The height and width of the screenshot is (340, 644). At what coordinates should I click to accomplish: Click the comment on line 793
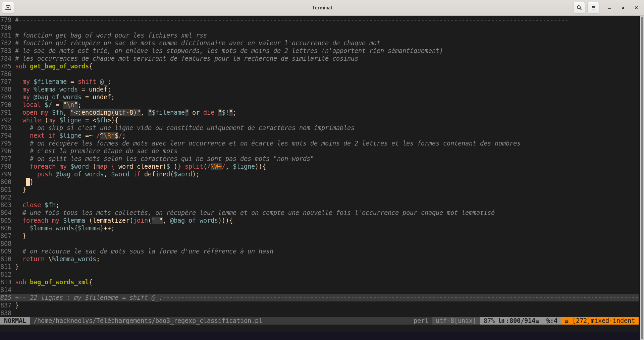192,128
